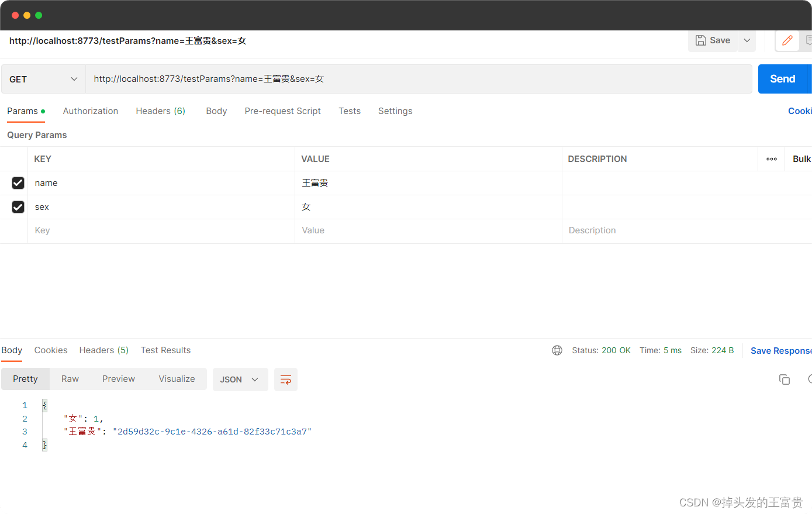Image resolution: width=812 pixels, height=514 pixels.
Task: Click the Status 200 OK text
Action: pyautogui.click(x=601, y=350)
